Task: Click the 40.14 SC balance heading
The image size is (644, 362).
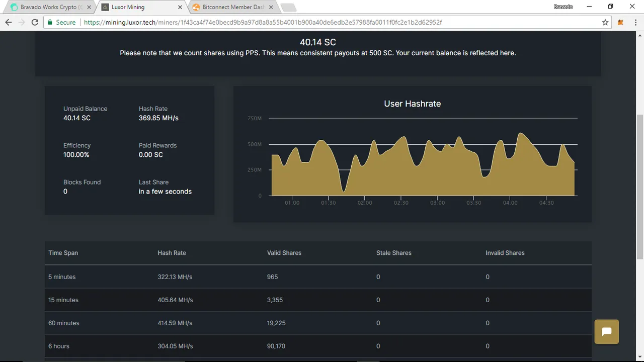Action: pos(318,42)
